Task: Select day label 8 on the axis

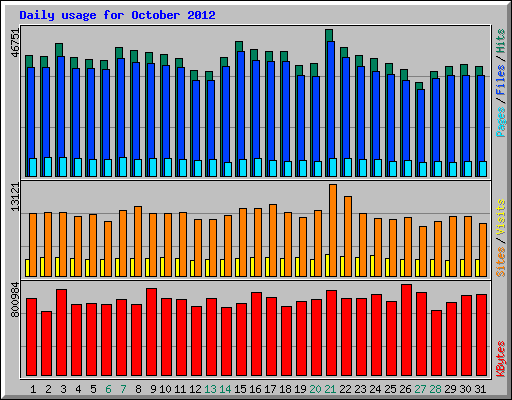Action: click(138, 389)
